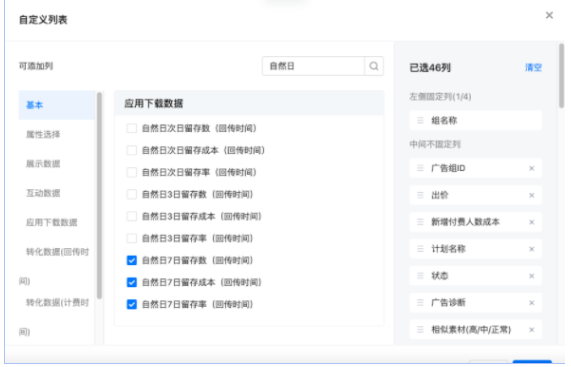Click the drag handle beside 出价
Screen dimensions: 571x367
point(420,195)
